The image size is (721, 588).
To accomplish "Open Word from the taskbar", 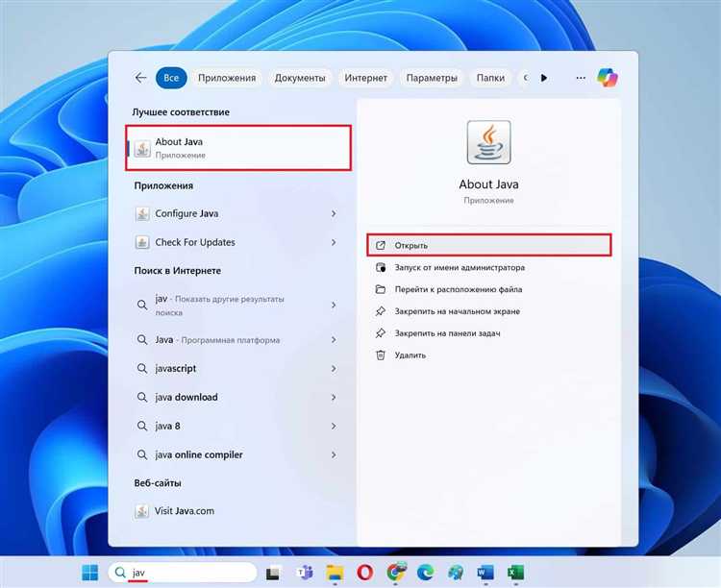I will pos(485,573).
